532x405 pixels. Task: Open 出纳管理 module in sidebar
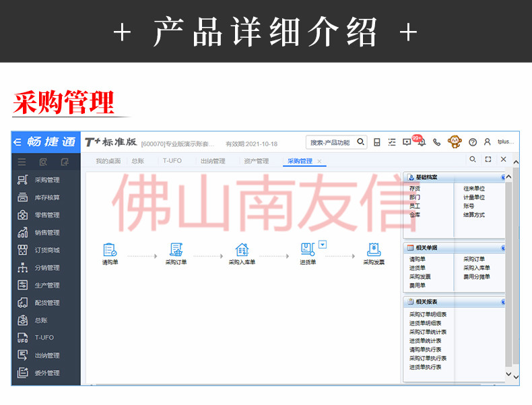[38, 355]
